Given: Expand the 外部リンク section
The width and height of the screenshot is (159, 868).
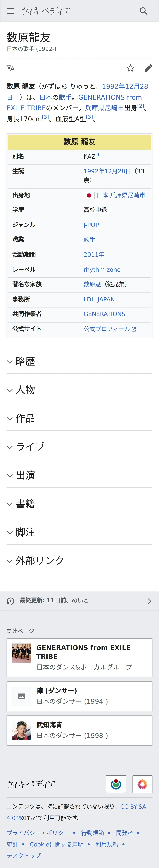Looking at the screenshot, I should (79, 561).
